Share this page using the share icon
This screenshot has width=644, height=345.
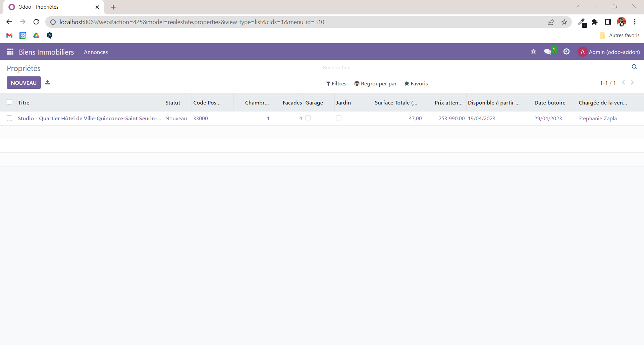tap(551, 22)
